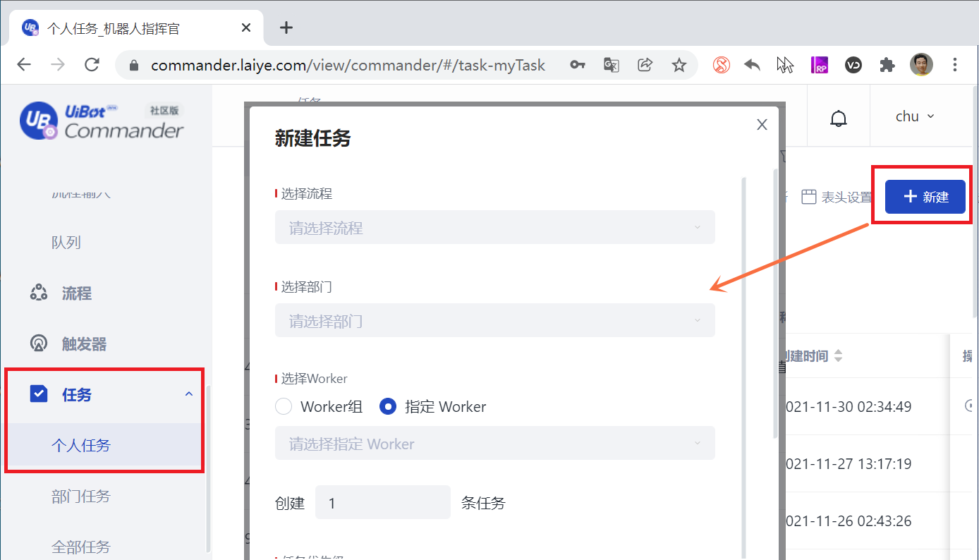Open the 请选择流程 dropdown

495,227
